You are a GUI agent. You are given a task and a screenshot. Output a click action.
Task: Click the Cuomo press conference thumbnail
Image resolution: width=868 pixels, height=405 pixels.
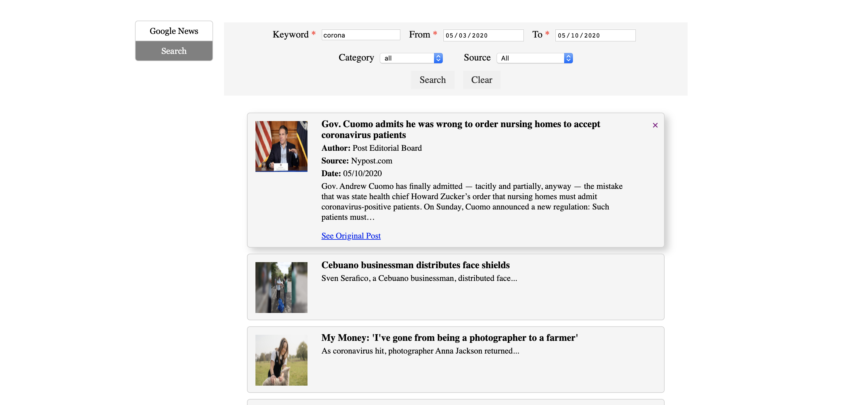(x=281, y=146)
